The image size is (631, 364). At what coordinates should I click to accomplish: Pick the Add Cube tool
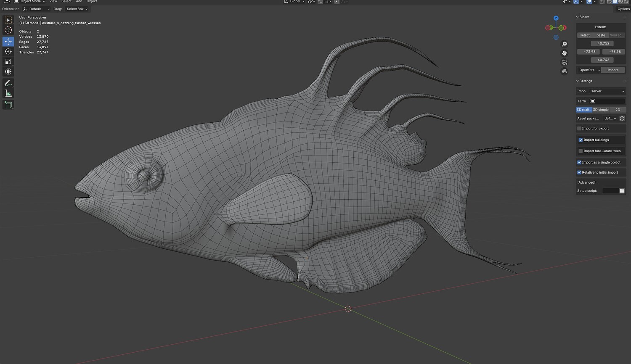coord(8,105)
